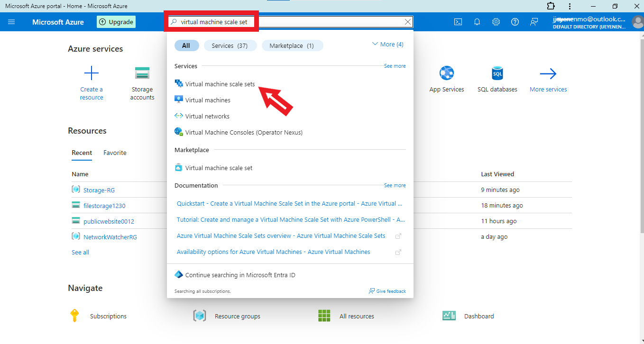This screenshot has height=344, width=644.
Task: Click See all under Resources
Action: [x=80, y=252]
